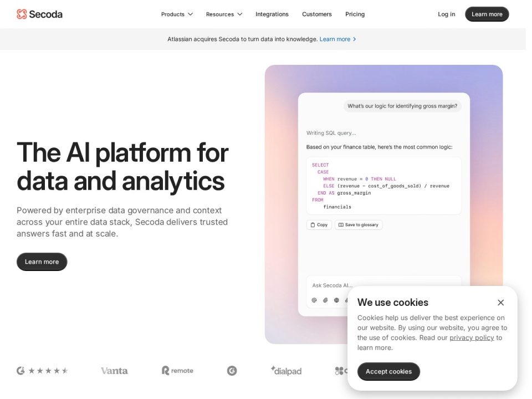Click the gross margin question bubble
This screenshot has height=399, width=532.
point(402,106)
